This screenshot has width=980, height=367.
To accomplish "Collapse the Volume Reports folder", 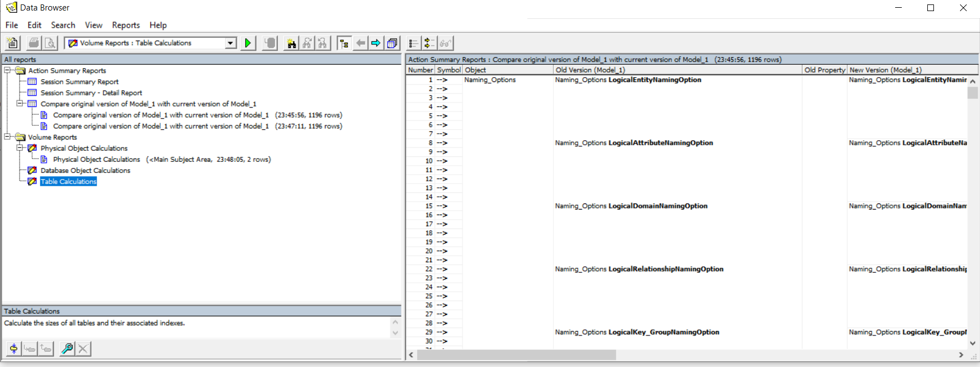I will (x=7, y=137).
